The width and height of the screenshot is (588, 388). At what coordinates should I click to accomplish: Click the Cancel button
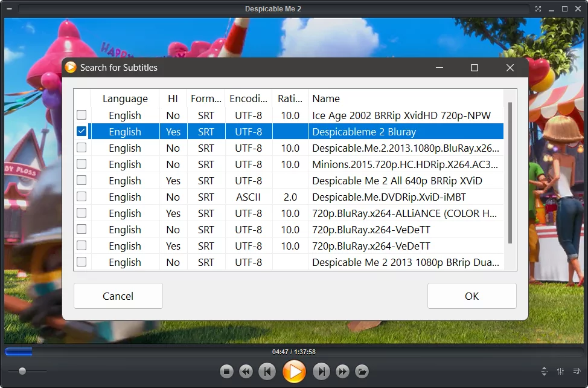point(118,296)
